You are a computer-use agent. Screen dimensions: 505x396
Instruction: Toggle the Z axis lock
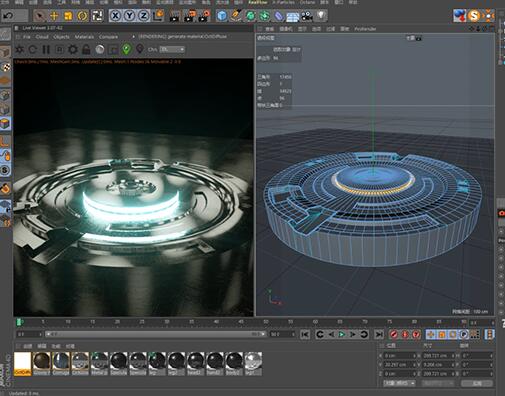pos(144,16)
